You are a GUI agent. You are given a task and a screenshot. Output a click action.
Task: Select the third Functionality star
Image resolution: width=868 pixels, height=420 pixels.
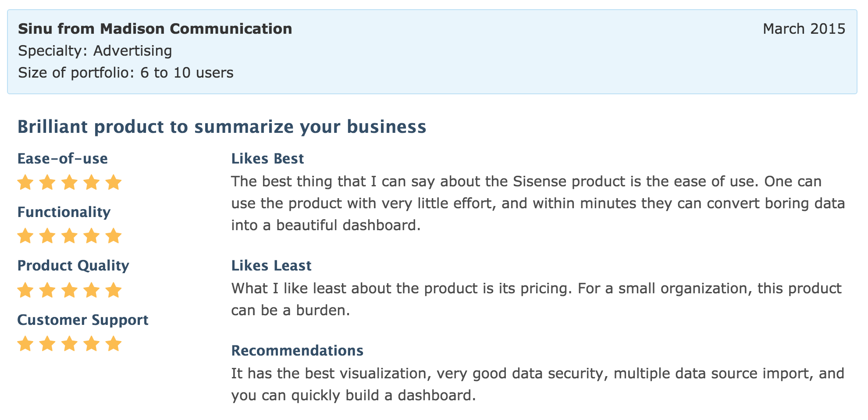tap(69, 236)
